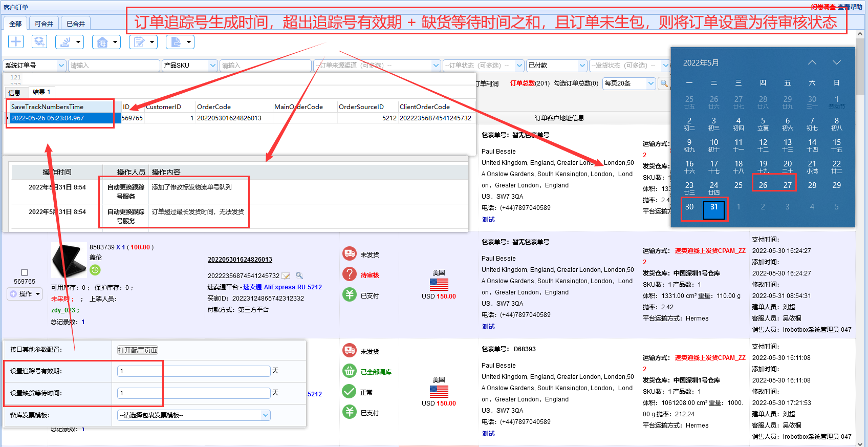This screenshot has height=447, width=868.
Task: Select May 27 in the calendar
Action: [788, 185]
